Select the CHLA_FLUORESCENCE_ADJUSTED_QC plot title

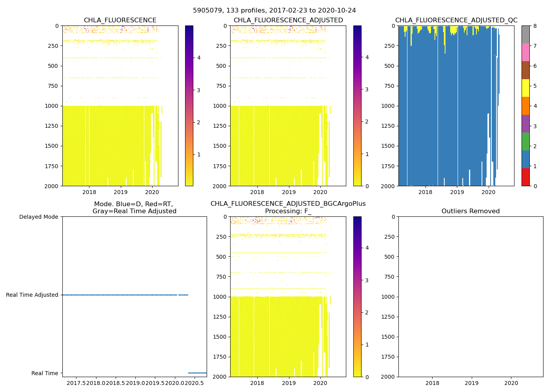(x=456, y=20)
